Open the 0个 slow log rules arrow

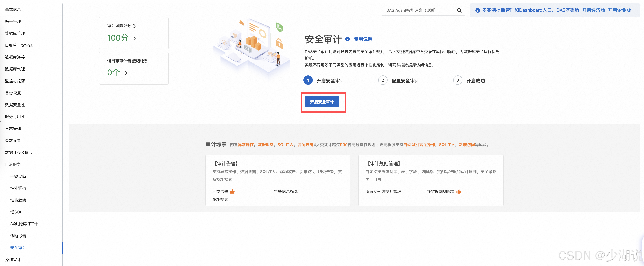click(126, 73)
